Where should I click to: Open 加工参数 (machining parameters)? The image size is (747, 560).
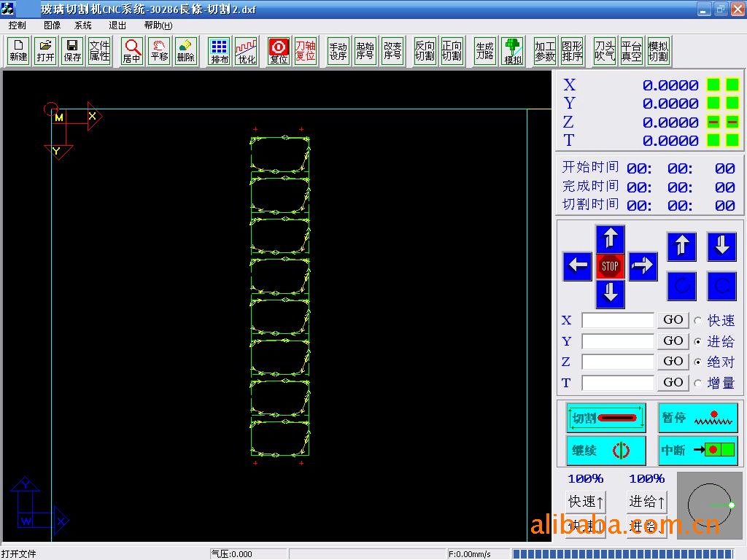point(545,50)
